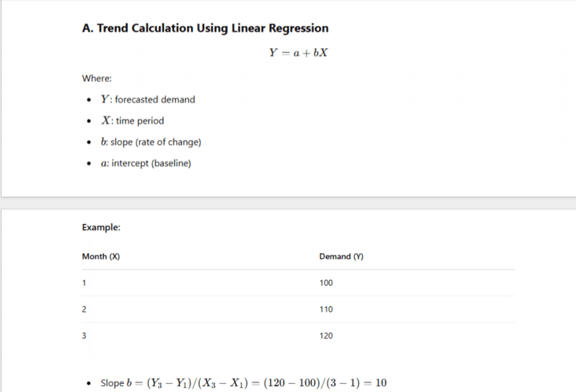This screenshot has width=576, height=392.
Task: Click the demand value 120 cell
Action: pos(326,336)
